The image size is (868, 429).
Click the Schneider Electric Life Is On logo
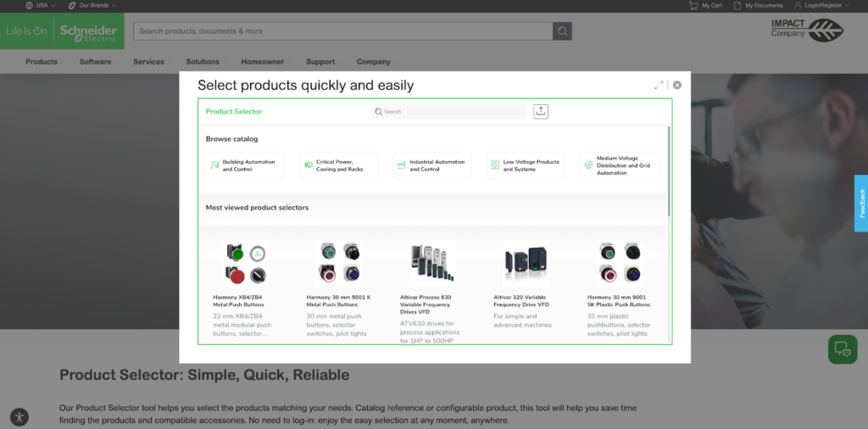pyautogui.click(x=62, y=31)
